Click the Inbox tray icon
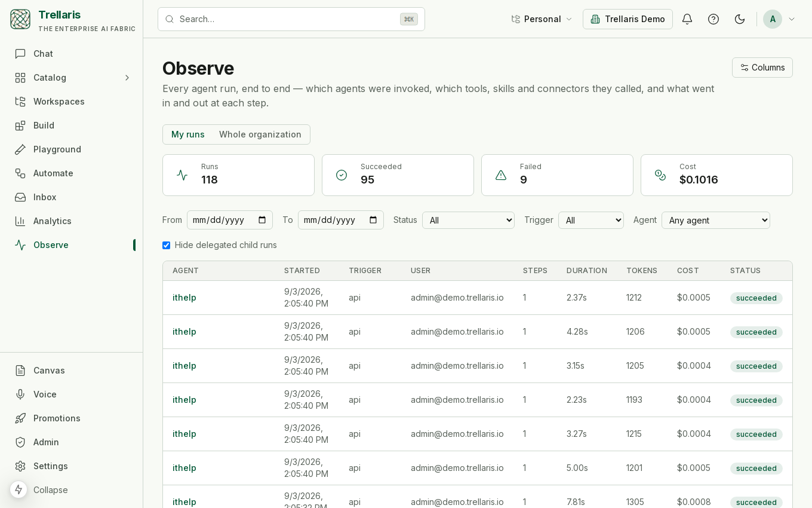This screenshot has height=508, width=812. (20, 197)
